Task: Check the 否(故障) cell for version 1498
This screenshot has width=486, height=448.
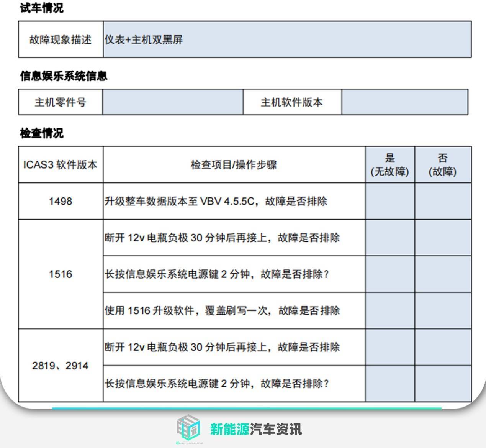Action: 443,201
